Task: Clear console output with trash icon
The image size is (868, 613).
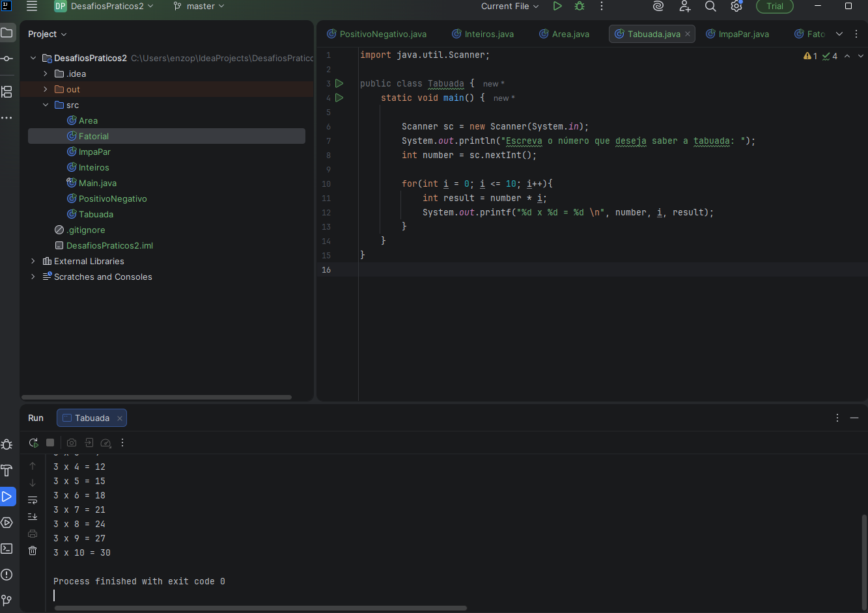Action: (33, 551)
